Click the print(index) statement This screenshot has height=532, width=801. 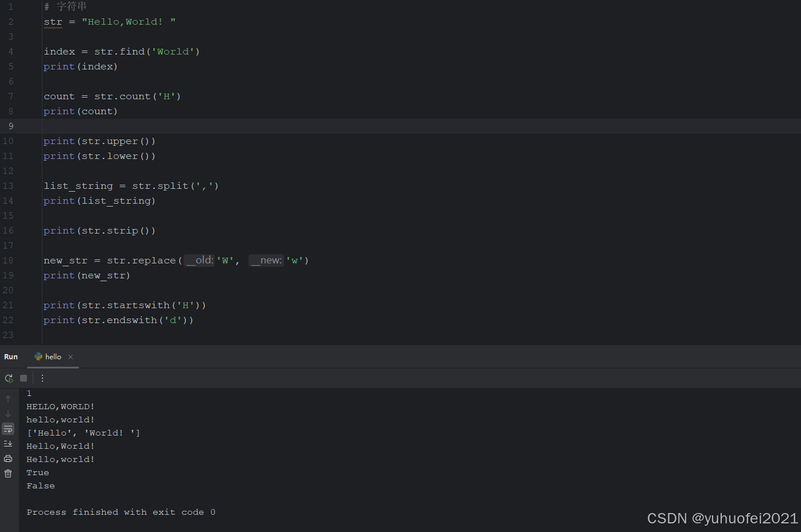[x=81, y=67]
